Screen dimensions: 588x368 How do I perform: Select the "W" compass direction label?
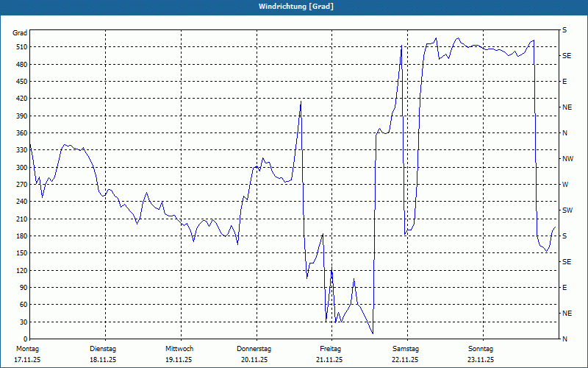pos(565,185)
